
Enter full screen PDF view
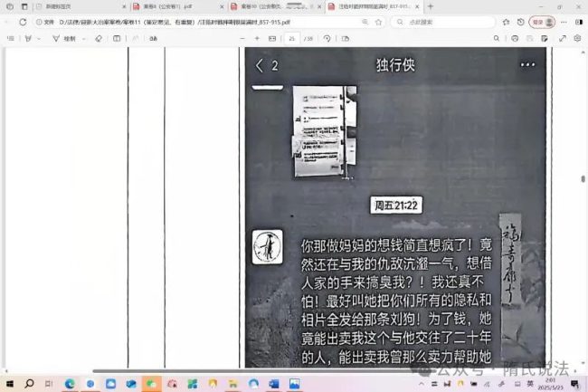click(x=561, y=39)
